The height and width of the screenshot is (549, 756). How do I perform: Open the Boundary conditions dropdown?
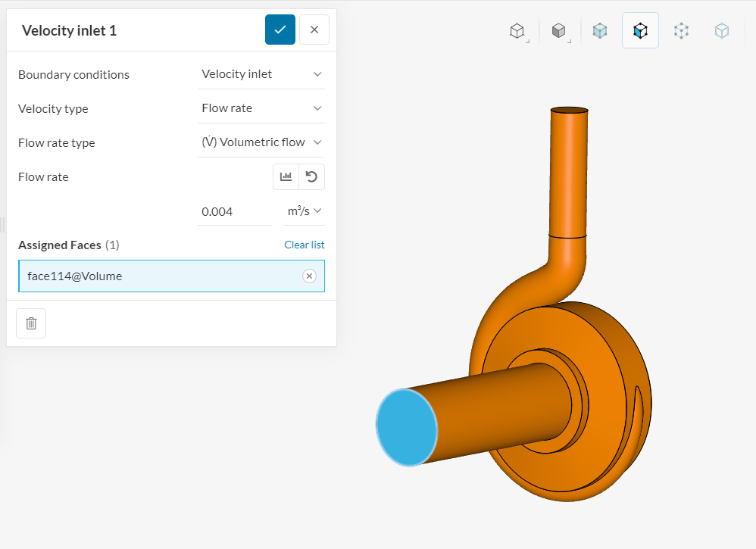[x=261, y=74]
